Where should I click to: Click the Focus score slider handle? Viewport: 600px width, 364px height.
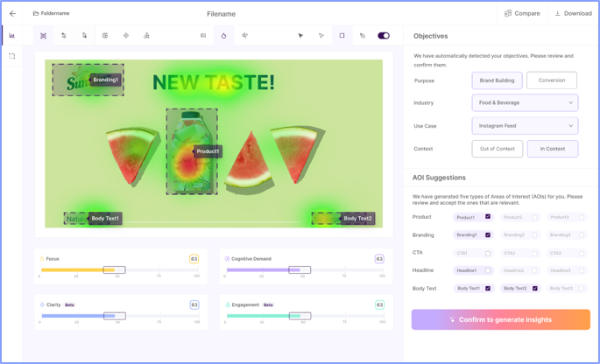coord(114,270)
